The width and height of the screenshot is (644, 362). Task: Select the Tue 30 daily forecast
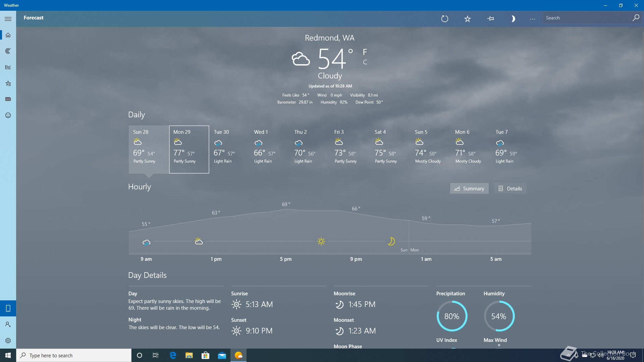coord(229,149)
